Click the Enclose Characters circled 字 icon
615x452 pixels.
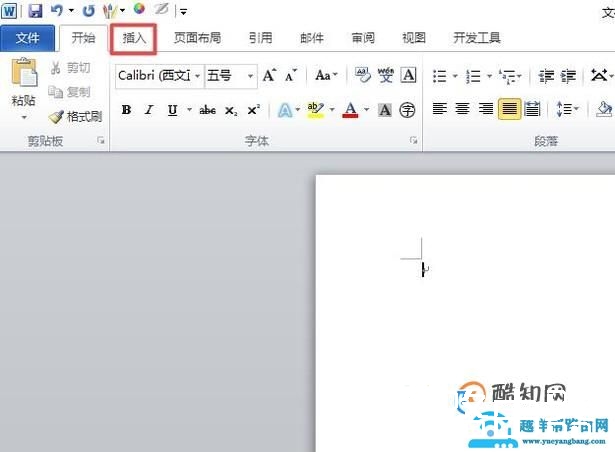(408, 110)
